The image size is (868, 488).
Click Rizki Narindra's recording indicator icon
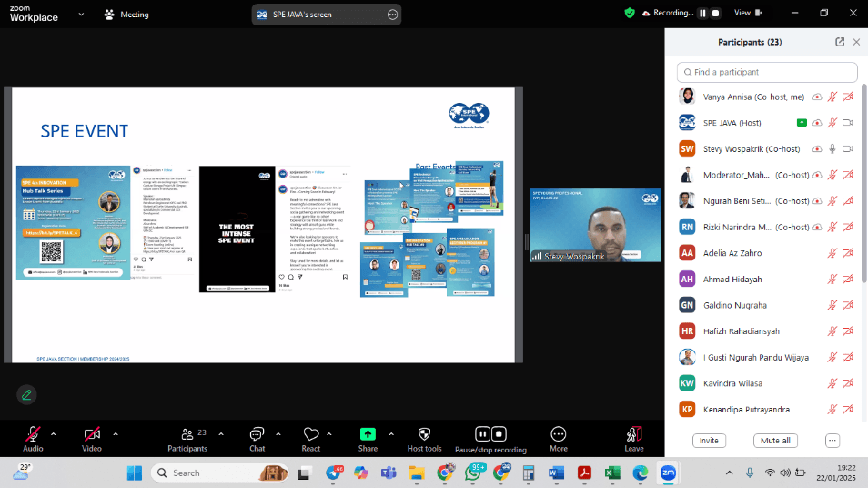817,227
